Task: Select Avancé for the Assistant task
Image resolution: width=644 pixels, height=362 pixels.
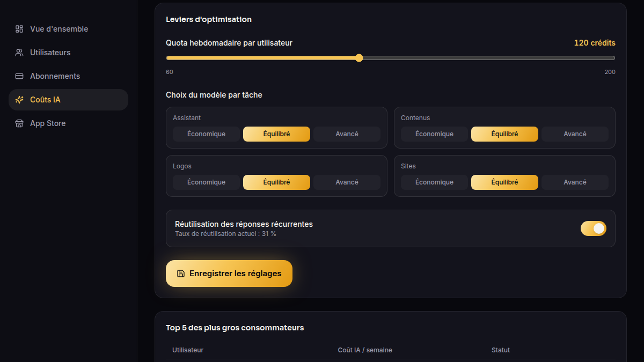Action: 347,134
